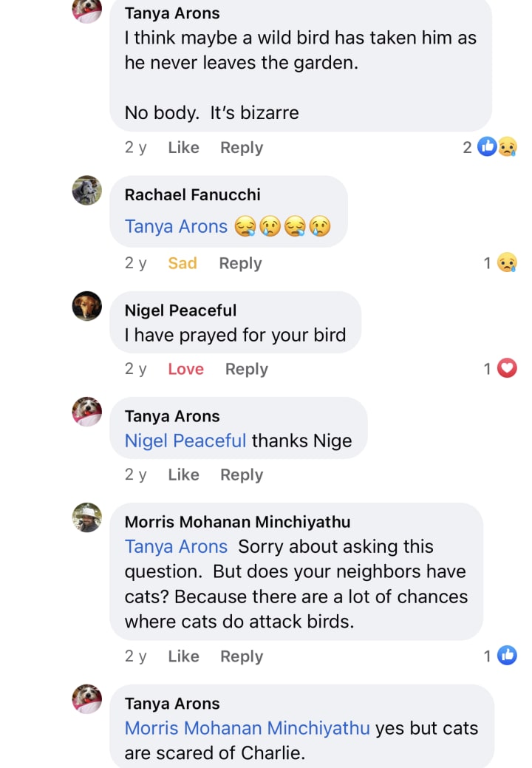The height and width of the screenshot is (768, 532).
Task: View reactions on Tanya's wild bird comment
Action: 497,147
